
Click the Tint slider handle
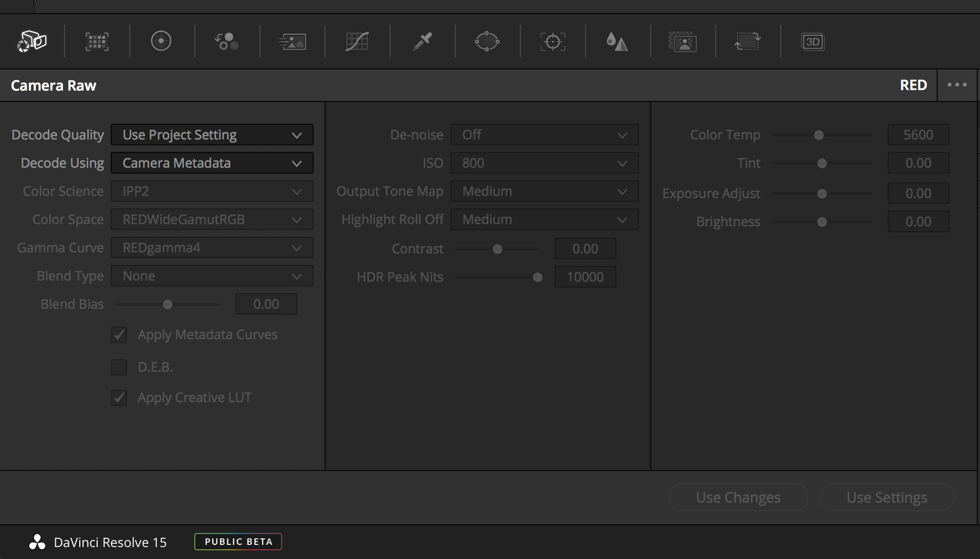click(822, 163)
